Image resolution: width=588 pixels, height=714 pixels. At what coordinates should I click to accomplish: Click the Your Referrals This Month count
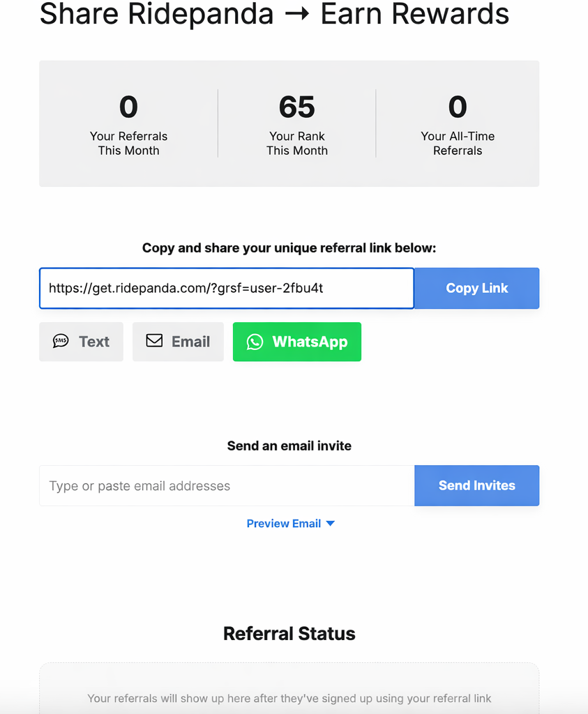pos(128,107)
